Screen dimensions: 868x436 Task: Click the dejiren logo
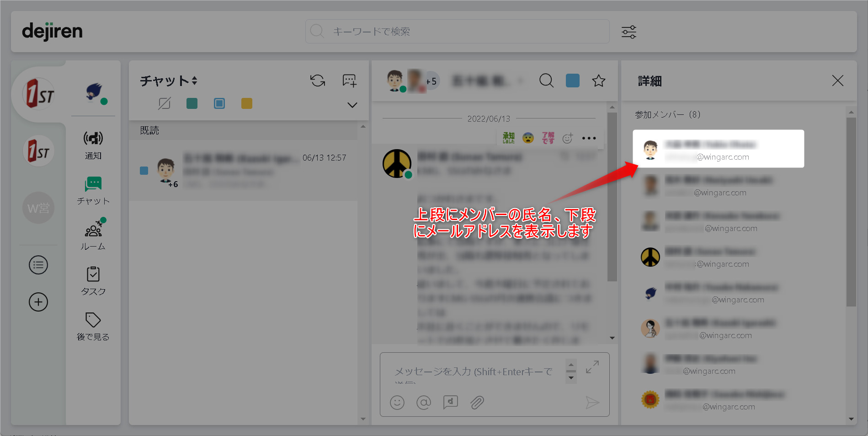(52, 32)
